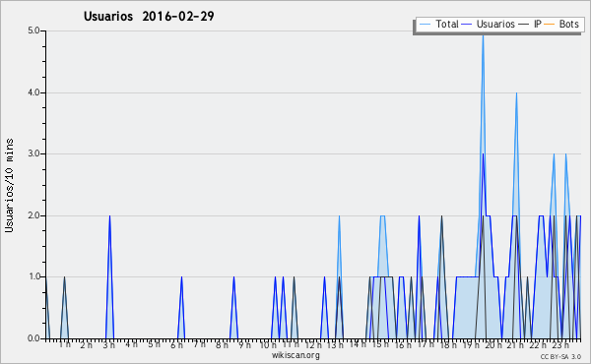This screenshot has height=364, width=591.
Task: Click the '23 h' x-axis label
Action: 560,345
